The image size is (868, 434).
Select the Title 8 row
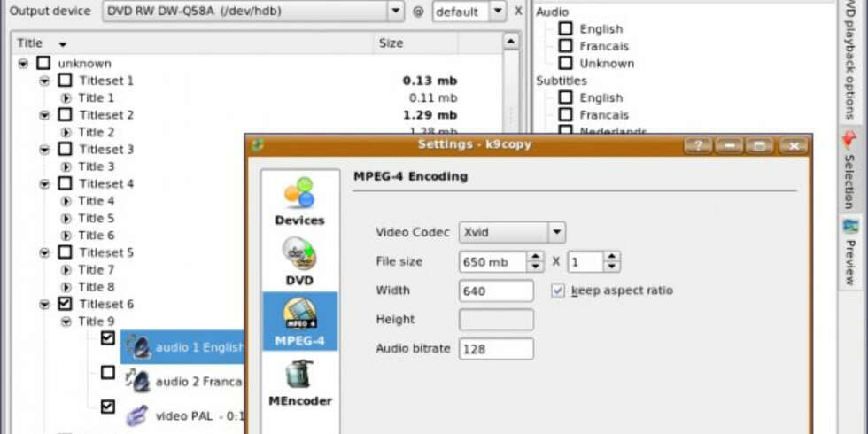[x=97, y=287]
